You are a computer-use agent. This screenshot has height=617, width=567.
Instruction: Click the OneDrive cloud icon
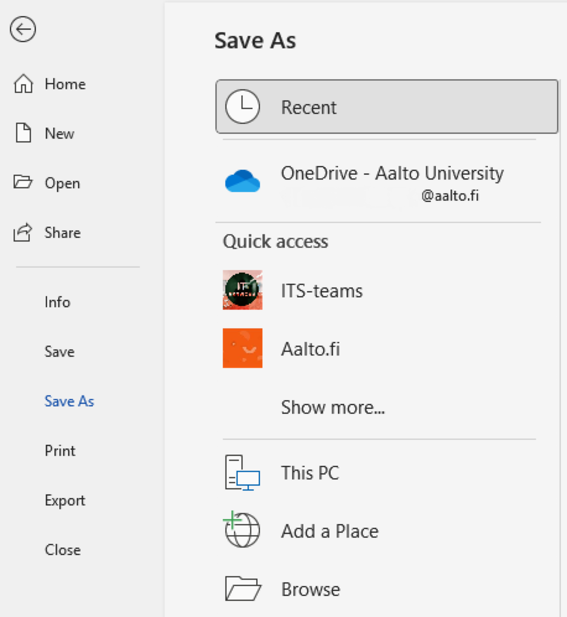tap(242, 181)
